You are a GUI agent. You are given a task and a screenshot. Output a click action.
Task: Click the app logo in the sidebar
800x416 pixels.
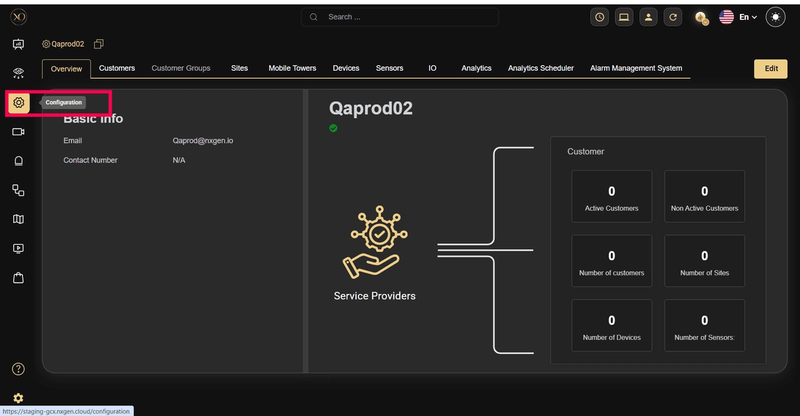[x=18, y=17]
